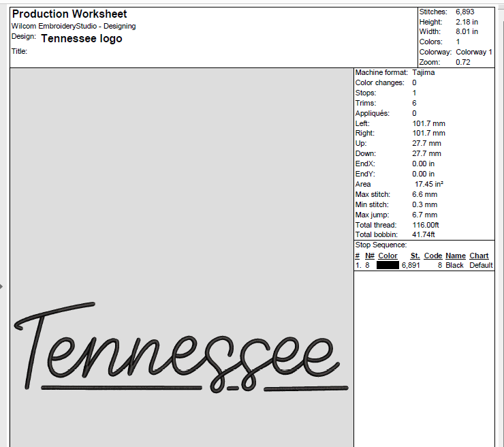Click the Right value 101.7 mm

(x=428, y=133)
